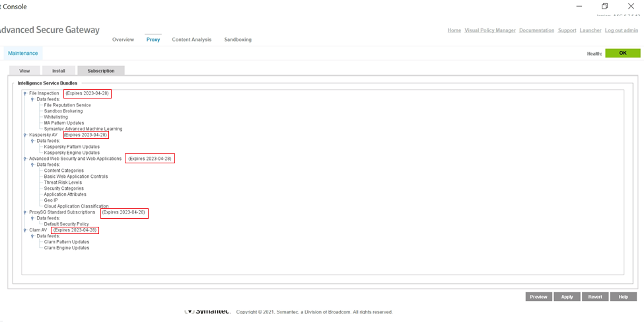
Task: Open the Visual Policy Manager link
Action: point(490,30)
